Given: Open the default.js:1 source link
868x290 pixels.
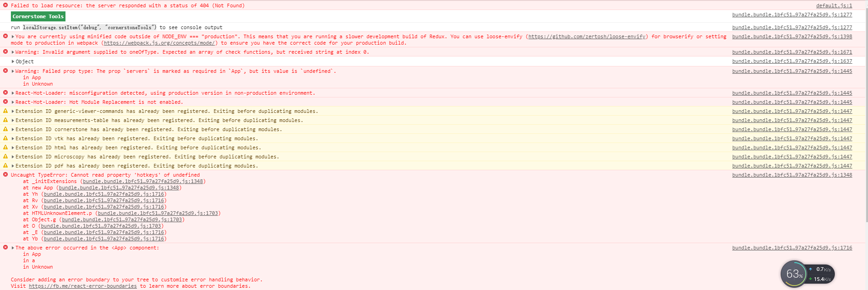Looking at the screenshot, I should 834,5.
